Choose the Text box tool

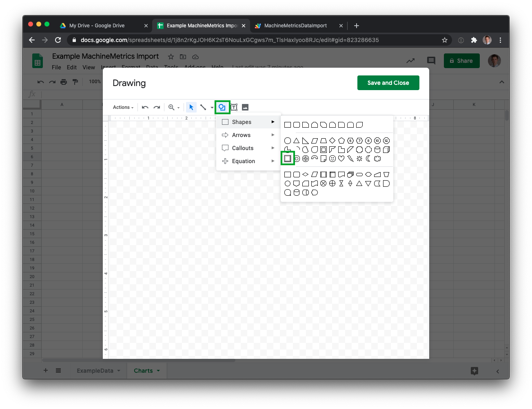[x=234, y=107]
